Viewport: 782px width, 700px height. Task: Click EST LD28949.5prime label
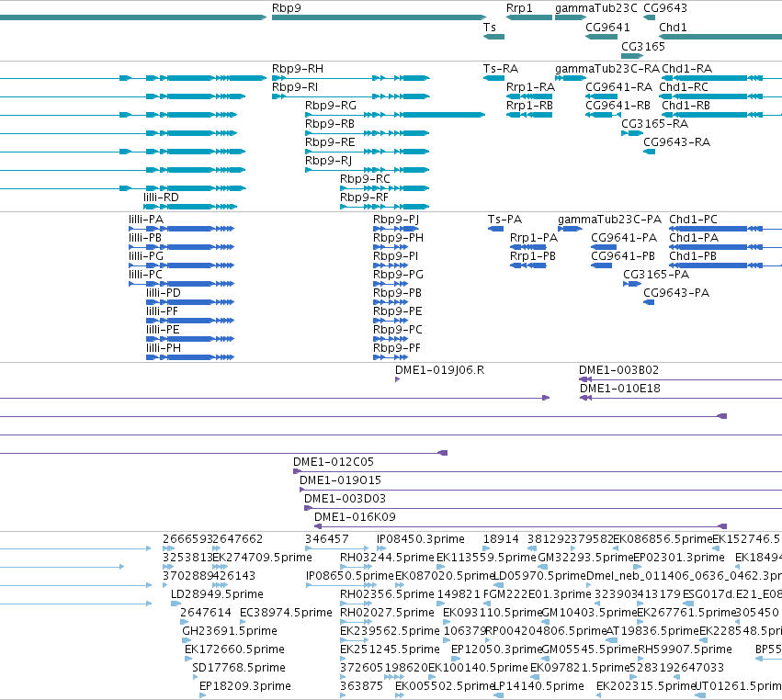click(217, 594)
